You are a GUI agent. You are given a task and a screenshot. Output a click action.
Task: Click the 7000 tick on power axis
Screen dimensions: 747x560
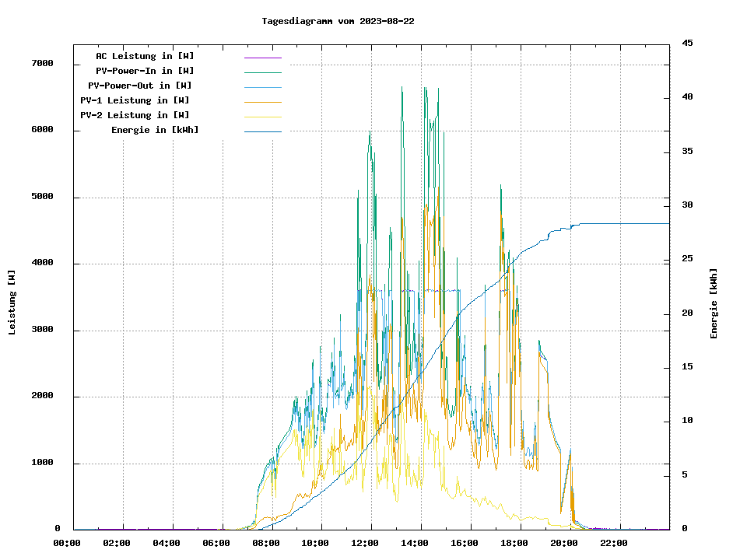click(x=41, y=63)
